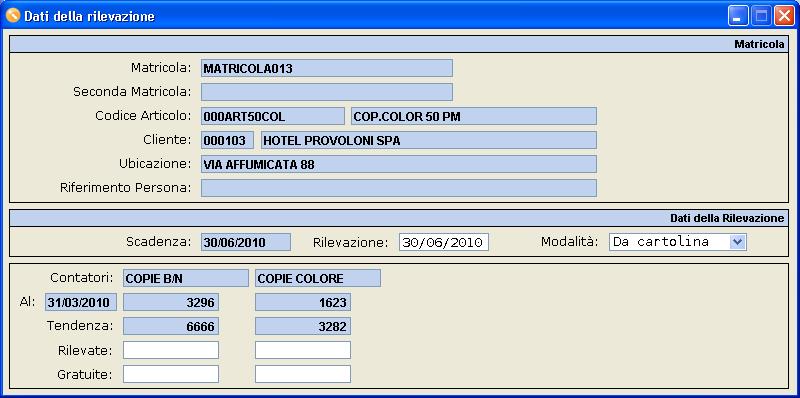Click Gratuite field under COPIE COLORE
Viewport: 800px width, 398px height.
coord(303,374)
